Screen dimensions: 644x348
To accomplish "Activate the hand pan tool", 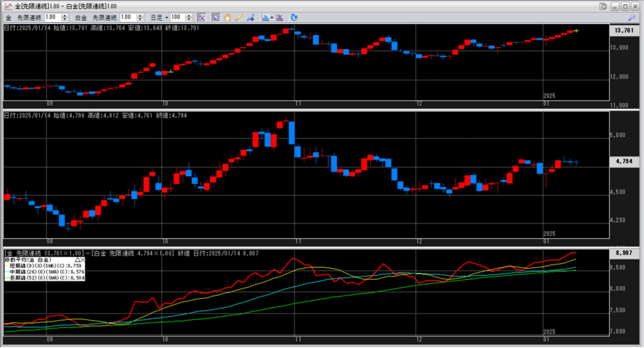I will [x=227, y=18].
